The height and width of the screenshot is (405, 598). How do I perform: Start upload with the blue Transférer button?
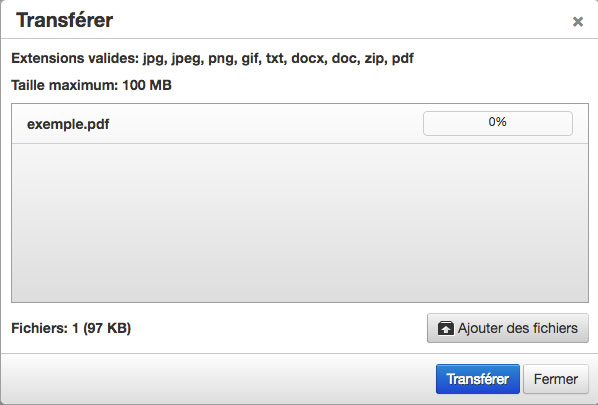tap(477, 379)
